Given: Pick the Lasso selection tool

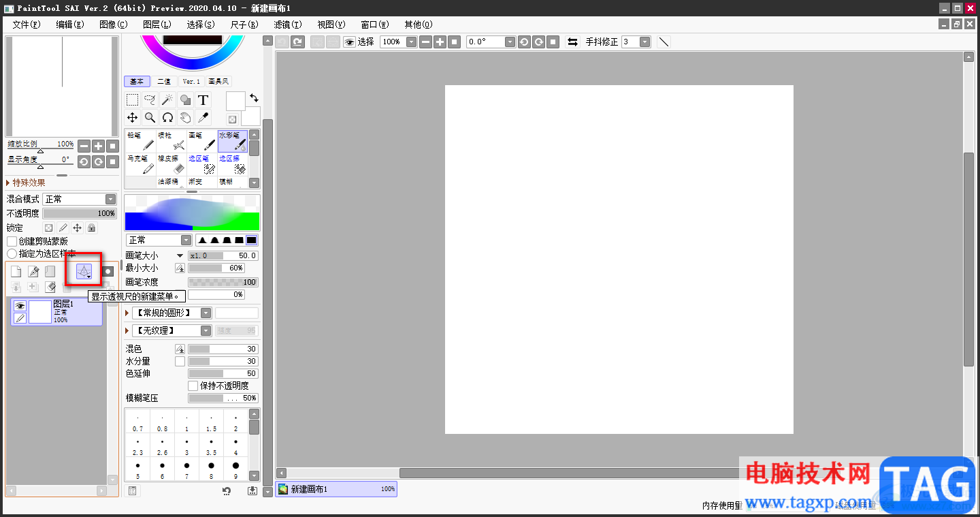Looking at the screenshot, I should coord(150,100).
